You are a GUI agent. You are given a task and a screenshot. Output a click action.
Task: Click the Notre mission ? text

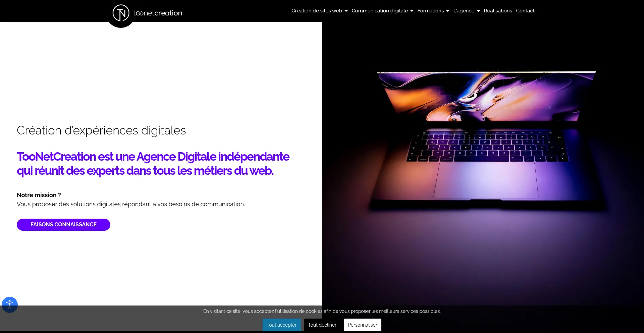click(39, 195)
